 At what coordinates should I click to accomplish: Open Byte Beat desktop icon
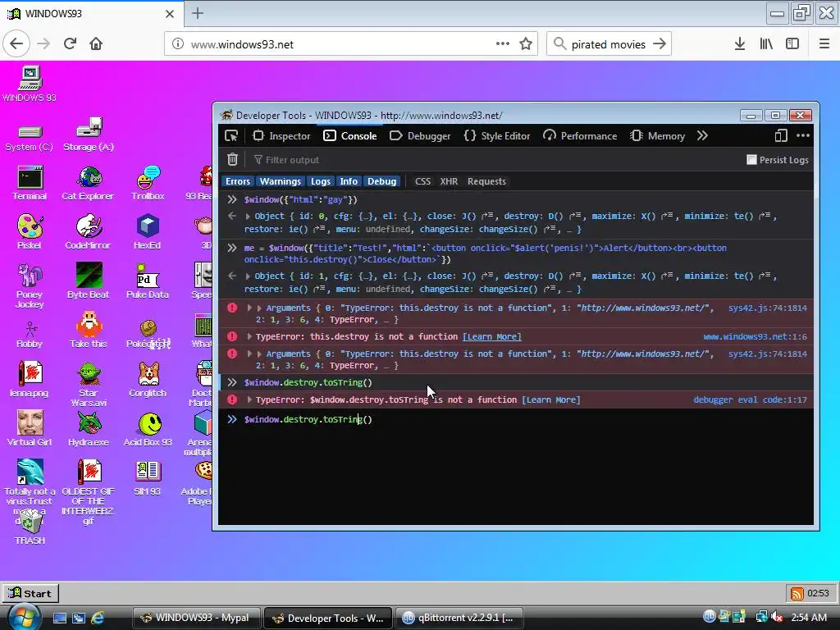[89, 281]
